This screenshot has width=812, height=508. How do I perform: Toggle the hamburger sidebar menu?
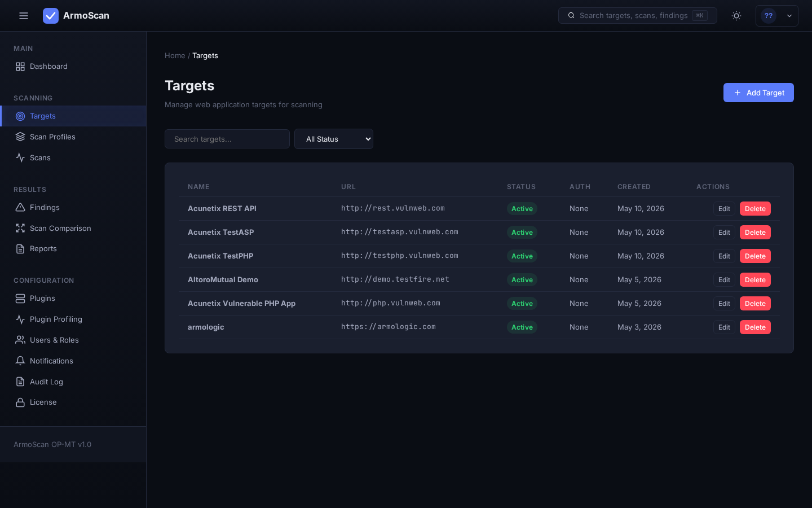[24, 16]
